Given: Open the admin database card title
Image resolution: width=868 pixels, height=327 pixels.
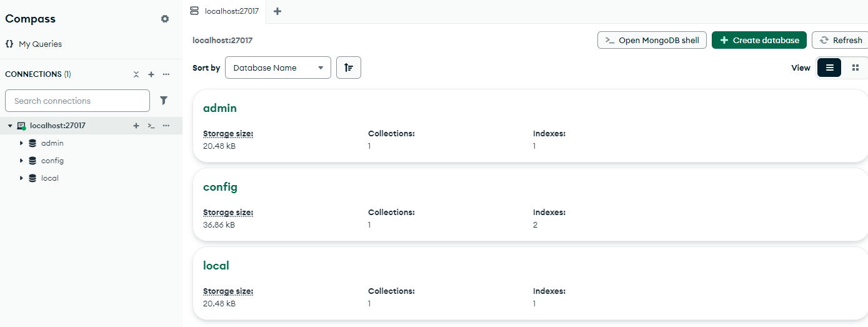Looking at the screenshot, I should pos(220,108).
